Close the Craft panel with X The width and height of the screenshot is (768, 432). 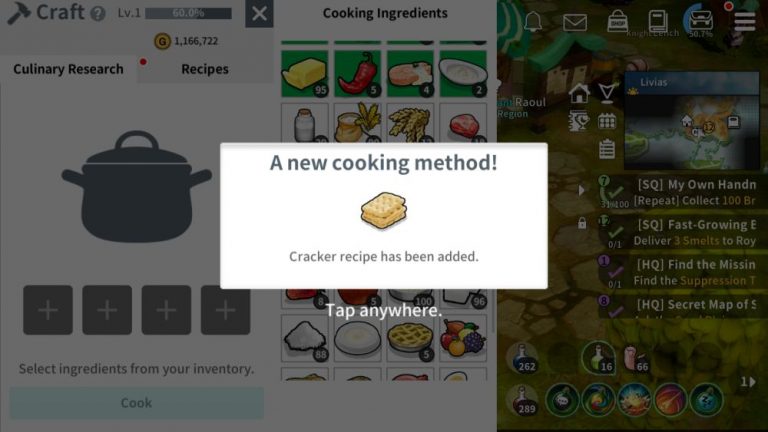[259, 14]
